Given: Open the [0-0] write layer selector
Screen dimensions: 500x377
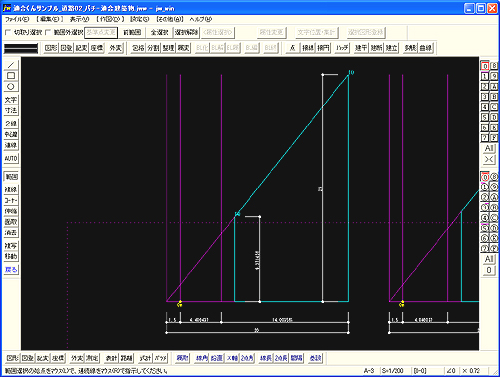Looking at the screenshot, I should pyautogui.click(x=420, y=371).
